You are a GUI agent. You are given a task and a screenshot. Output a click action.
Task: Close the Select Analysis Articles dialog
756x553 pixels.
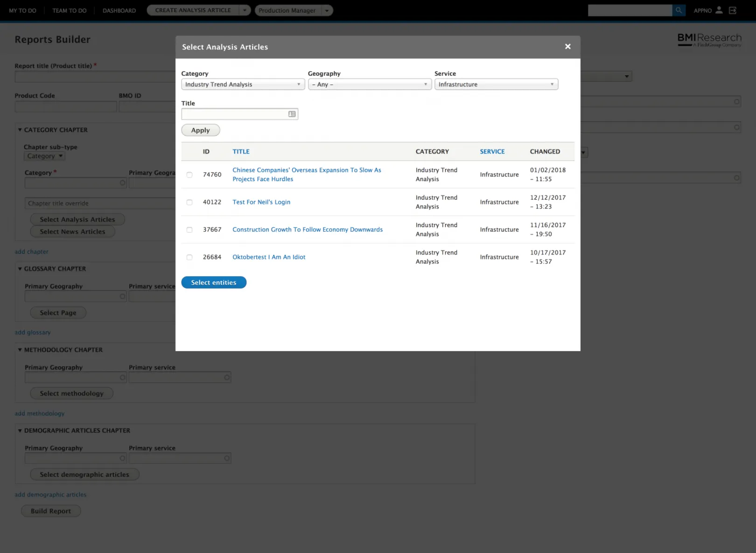pos(568,46)
